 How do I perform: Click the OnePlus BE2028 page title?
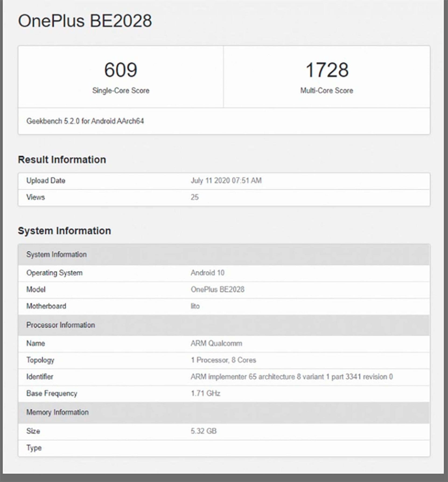[85, 21]
